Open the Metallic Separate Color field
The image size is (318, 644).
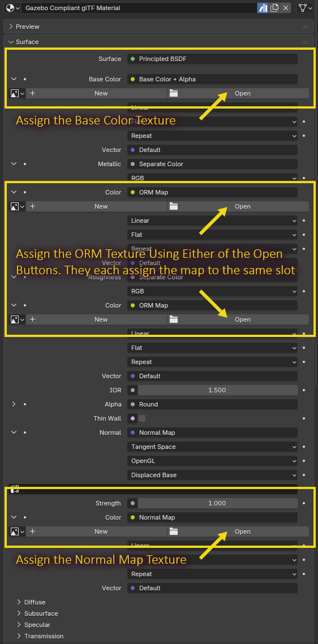point(212,164)
